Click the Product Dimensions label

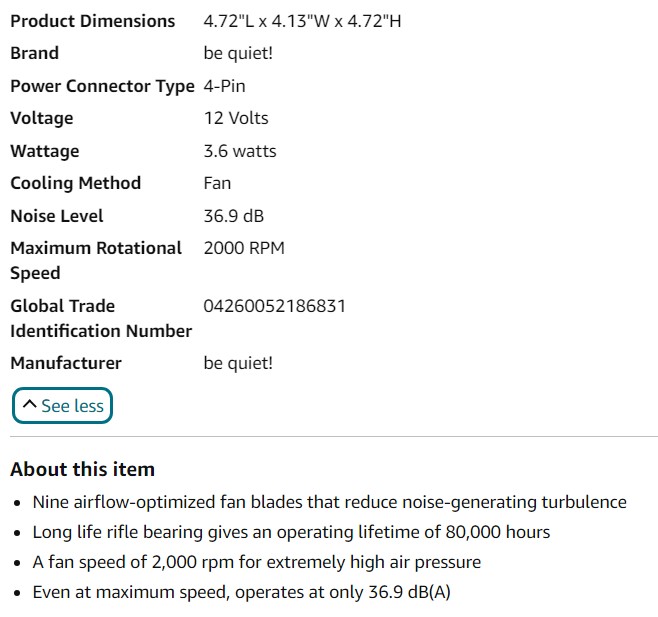click(x=92, y=21)
